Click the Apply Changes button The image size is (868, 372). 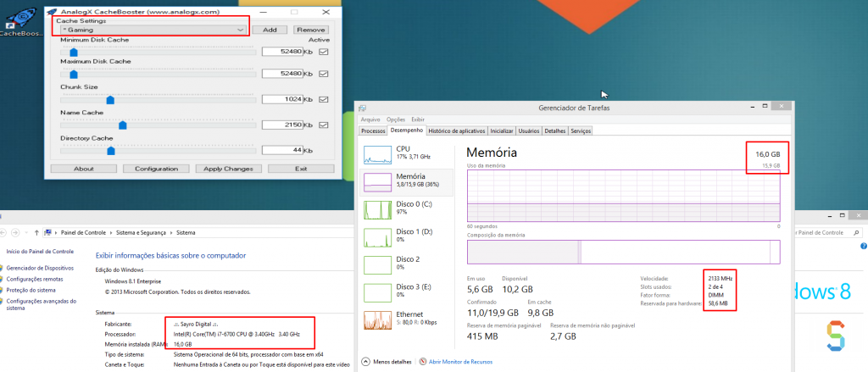228,169
